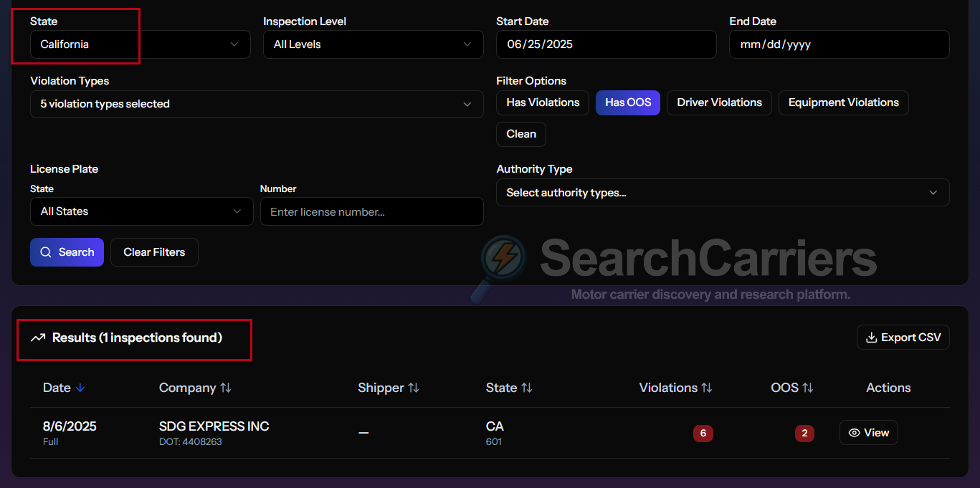Toggle the Has Violations filter
The height and width of the screenshot is (488, 980).
point(543,102)
